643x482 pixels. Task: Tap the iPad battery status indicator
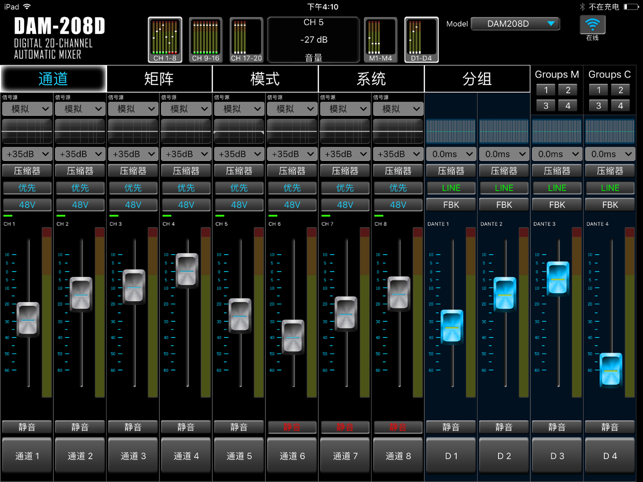[631, 7]
